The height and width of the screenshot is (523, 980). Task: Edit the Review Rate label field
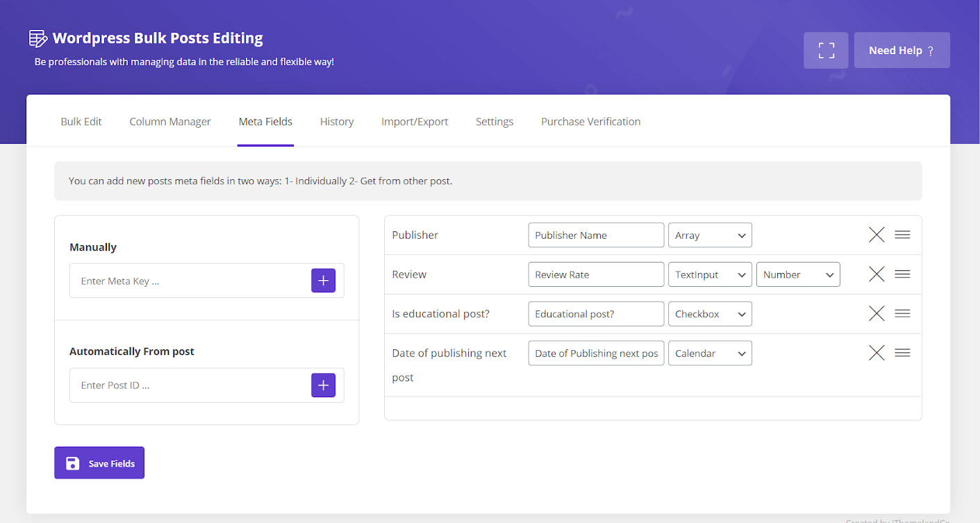click(x=596, y=274)
